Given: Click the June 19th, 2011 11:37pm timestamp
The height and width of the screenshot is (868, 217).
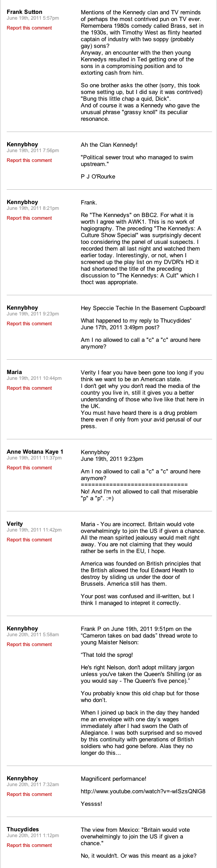Looking at the screenshot, I should click(x=34, y=458).
